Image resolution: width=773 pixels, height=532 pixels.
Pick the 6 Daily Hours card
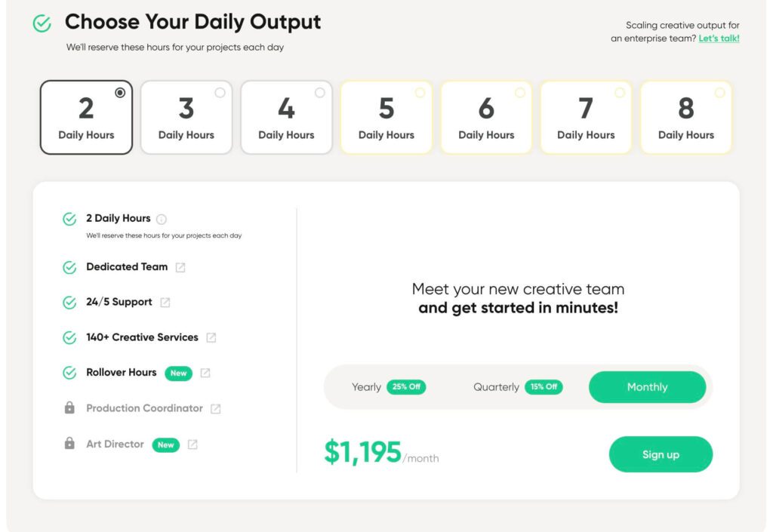(486, 118)
